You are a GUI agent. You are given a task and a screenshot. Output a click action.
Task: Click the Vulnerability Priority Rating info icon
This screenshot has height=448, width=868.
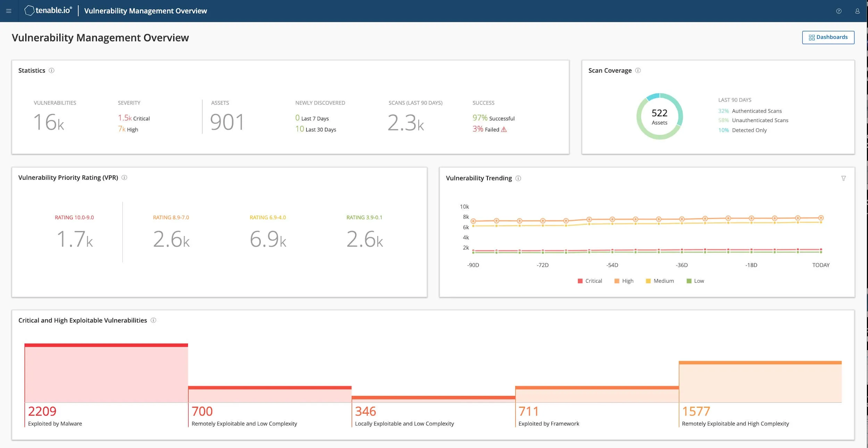125,178
